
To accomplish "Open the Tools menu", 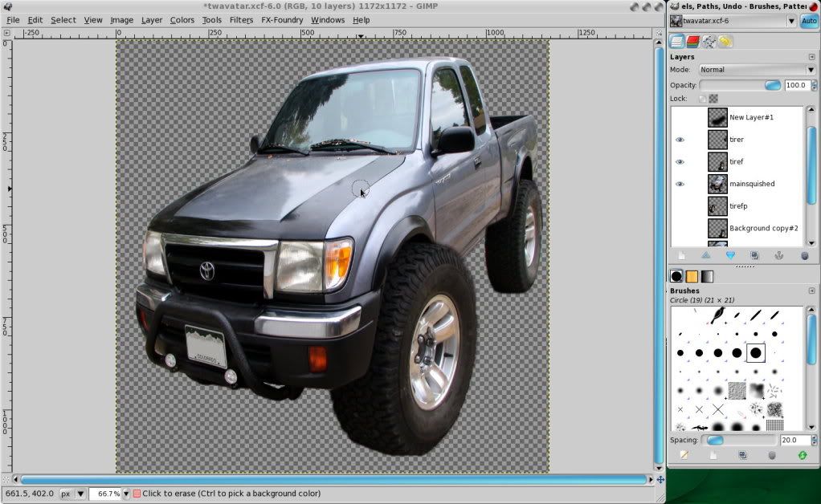I will pos(212,20).
